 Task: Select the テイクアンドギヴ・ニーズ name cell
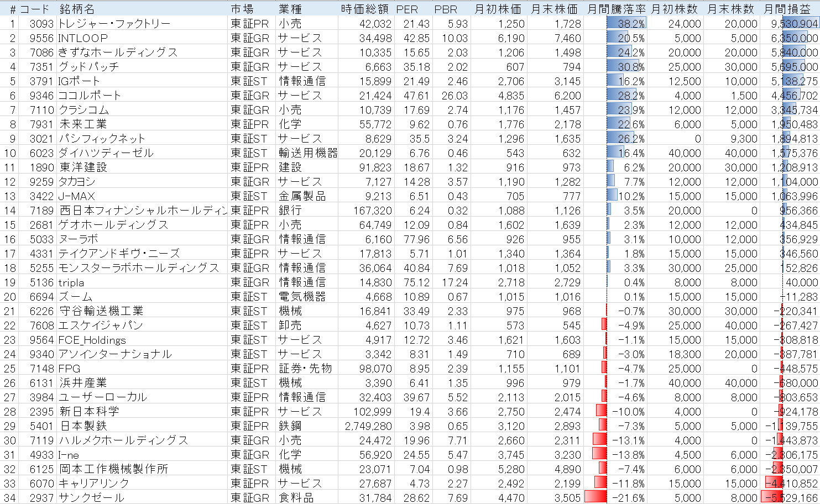click(x=142, y=254)
